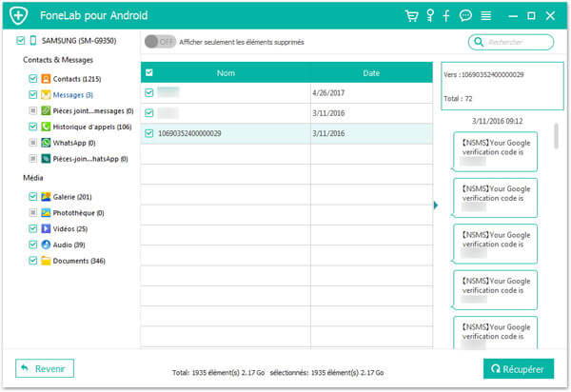Click the Total : 72 text

point(458,99)
